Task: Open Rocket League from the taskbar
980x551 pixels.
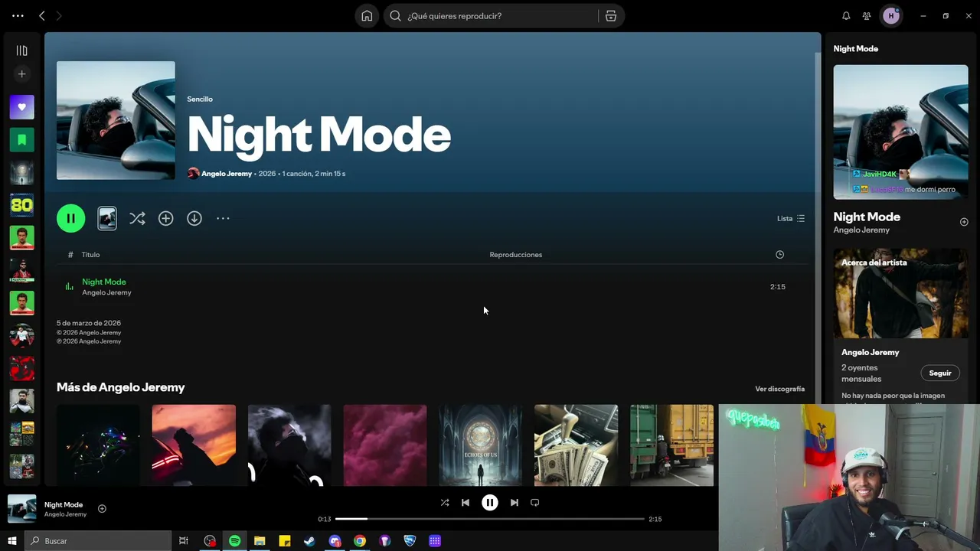Action: tap(410, 541)
